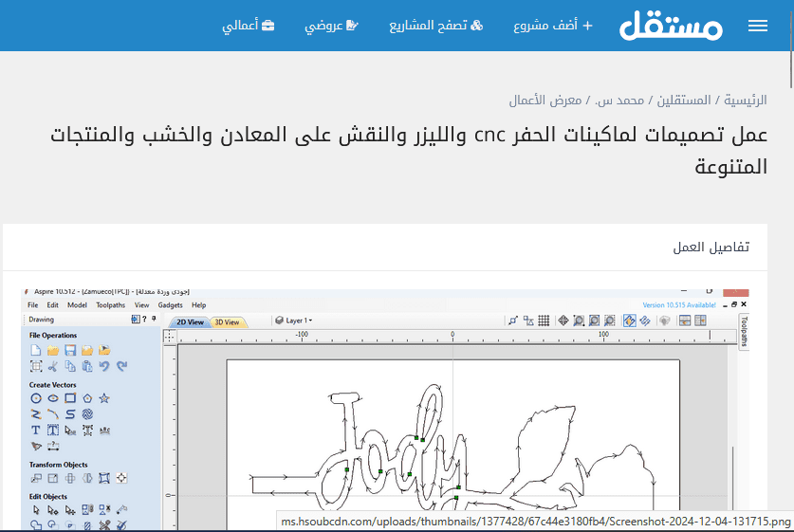Open the Gadgets menu
This screenshot has height=532, width=794.
point(171,305)
